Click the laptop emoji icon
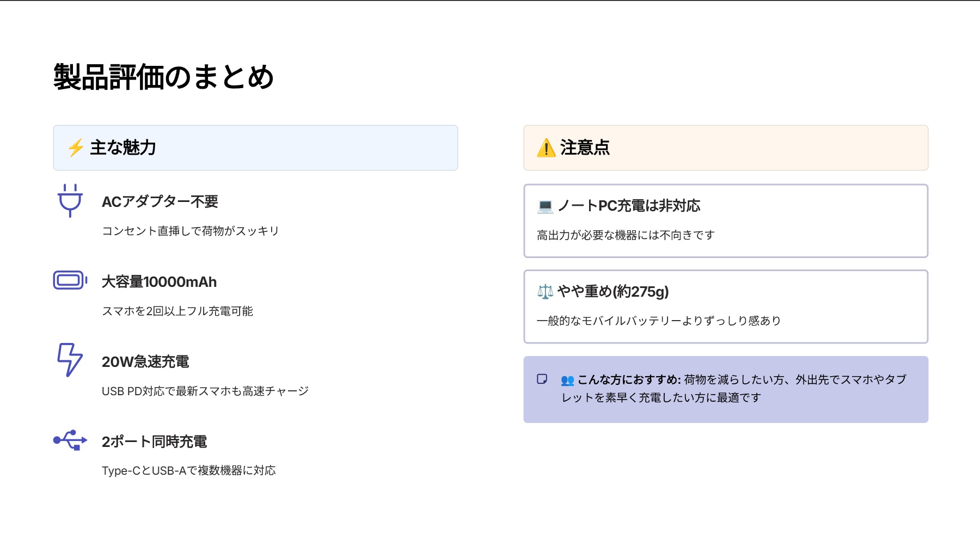This screenshot has height=552, width=980. click(x=544, y=206)
